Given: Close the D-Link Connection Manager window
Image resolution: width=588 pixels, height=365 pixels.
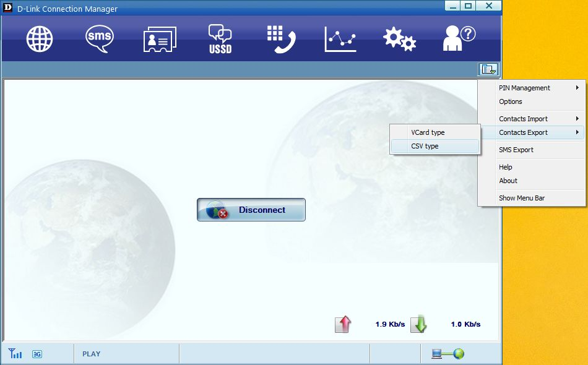Looking at the screenshot, I should coord(488,6).
